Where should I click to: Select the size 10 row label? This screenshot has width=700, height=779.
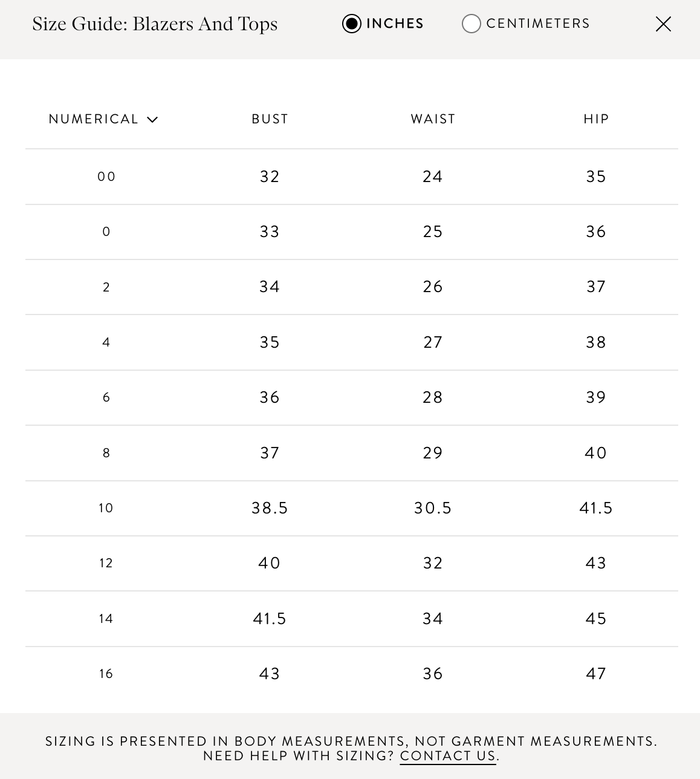pyautogui.click(x=106, y=508)
